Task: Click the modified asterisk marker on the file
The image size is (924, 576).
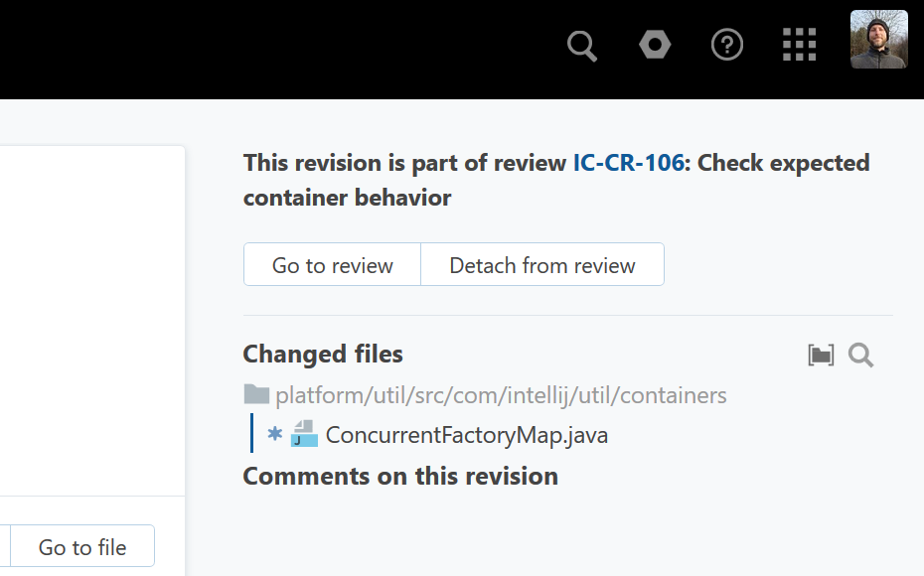Action: pos(275,434)
